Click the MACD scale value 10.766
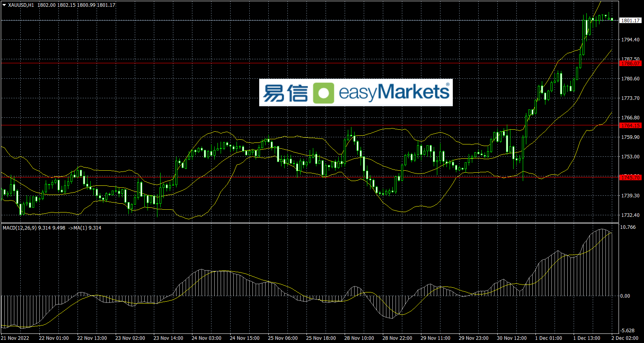Image resolution: width=644 pixels, height=343 pixels. (x=628, y=227)
